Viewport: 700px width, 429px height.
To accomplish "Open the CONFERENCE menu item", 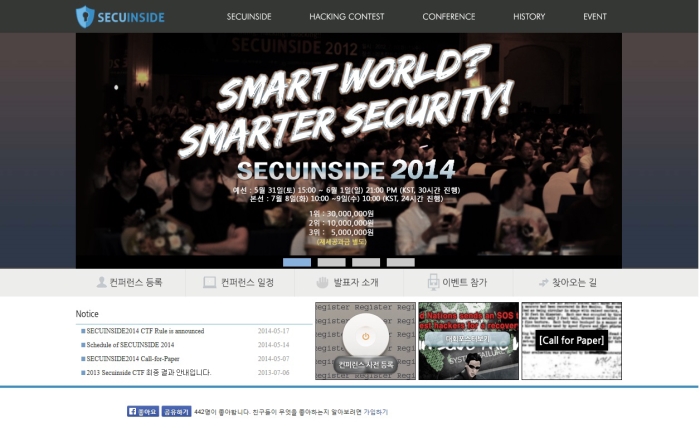I will (448, 17).
